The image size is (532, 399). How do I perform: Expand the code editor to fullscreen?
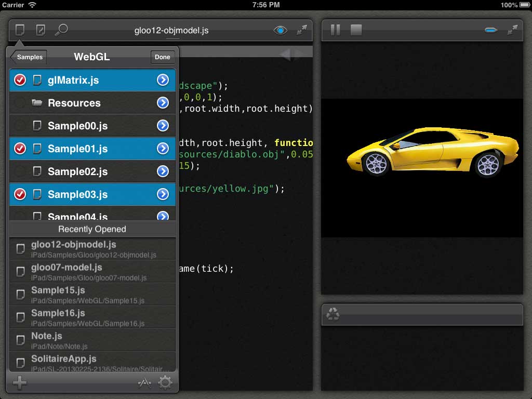tap(302, 30)
